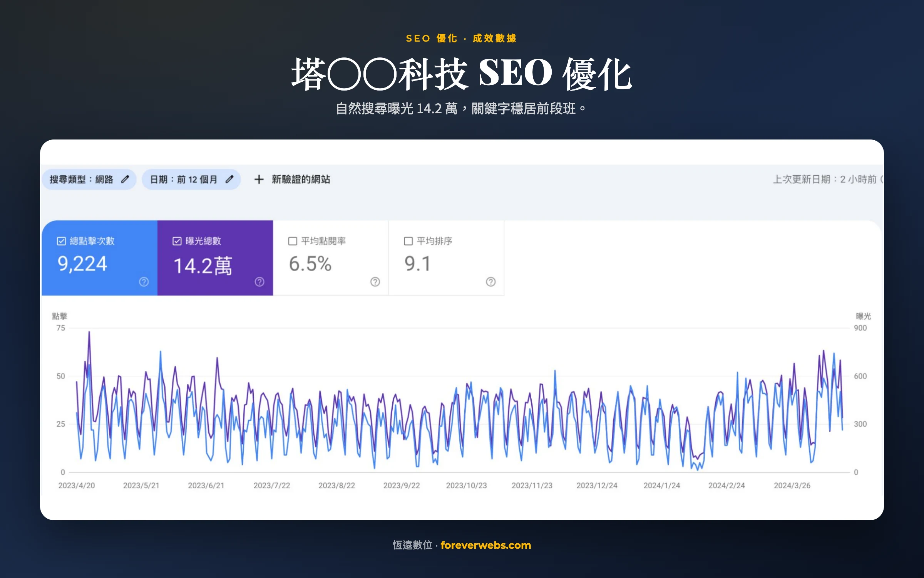Click the 75 clicks axis value
This screenshot has height=578, width=924.
click(61, 328)
